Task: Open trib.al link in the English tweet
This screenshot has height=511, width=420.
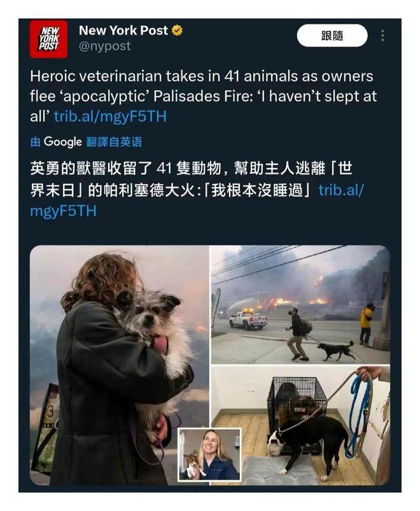Action: [x=110, y=116]
